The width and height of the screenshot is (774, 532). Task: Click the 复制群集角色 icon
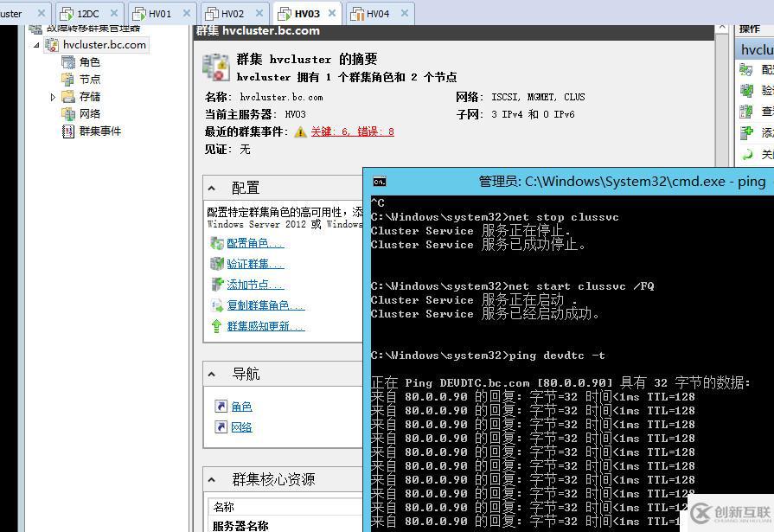point(217,305)
